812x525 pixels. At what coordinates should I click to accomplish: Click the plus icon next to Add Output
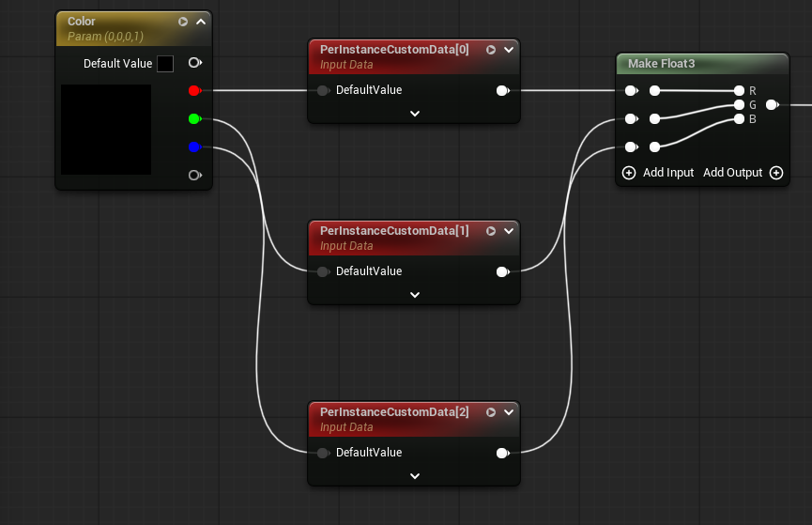(776, 173)
